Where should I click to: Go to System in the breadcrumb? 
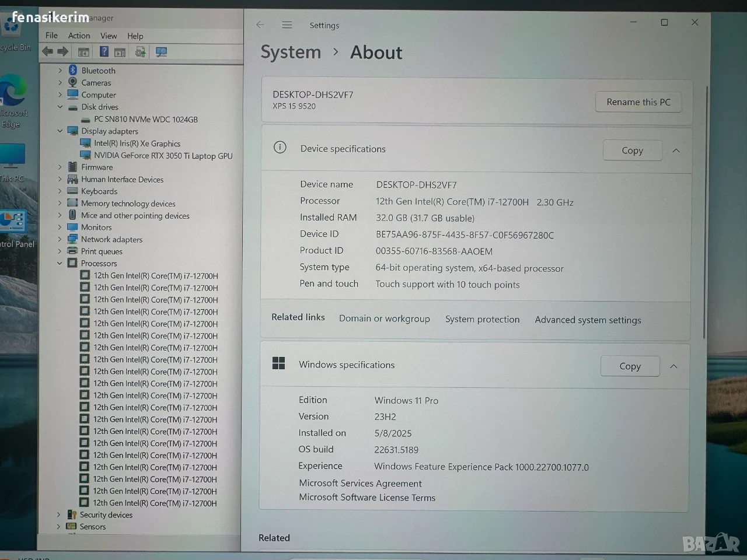click(x=291, y=52)
